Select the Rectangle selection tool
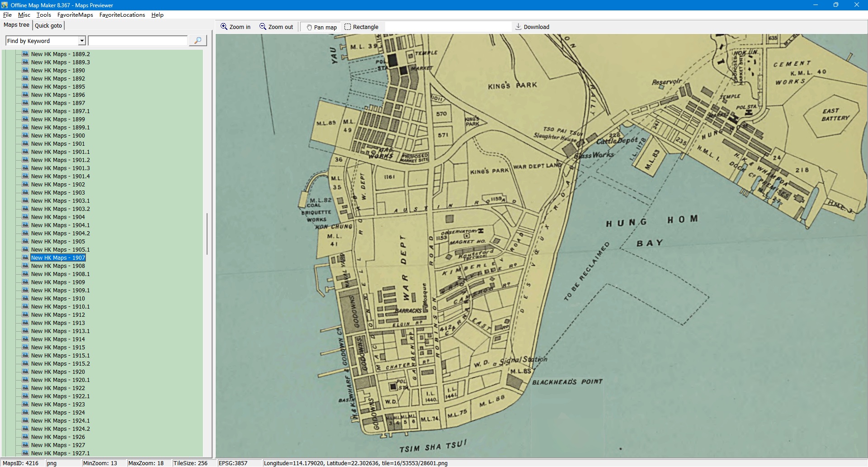This screenshot has width=868, height=467. 361,27
